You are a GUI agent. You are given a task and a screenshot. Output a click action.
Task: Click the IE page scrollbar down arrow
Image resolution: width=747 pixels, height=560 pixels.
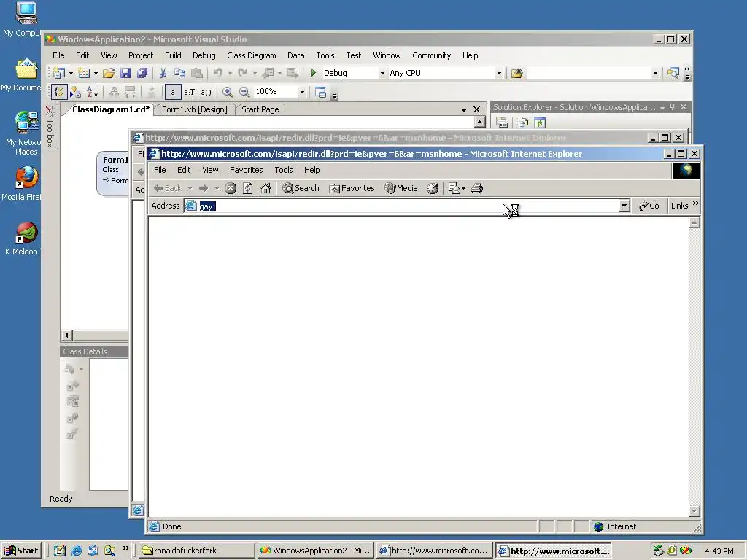pos(694,511)
